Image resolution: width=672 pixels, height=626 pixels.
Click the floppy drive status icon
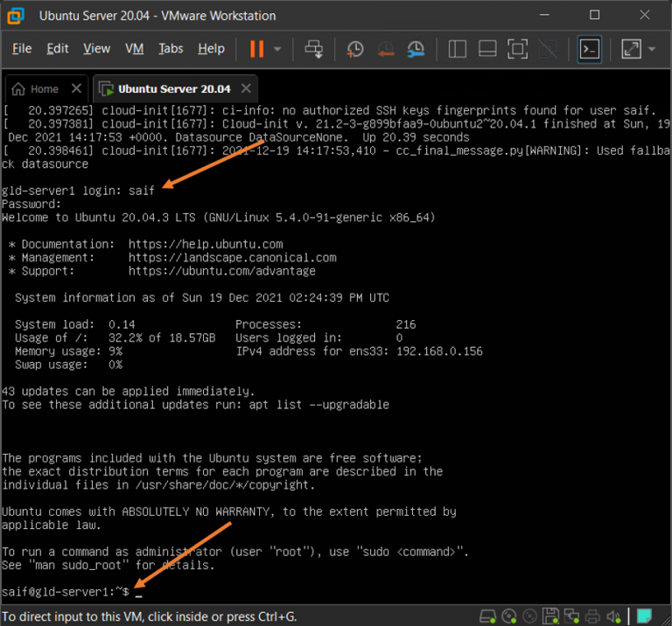pos(550,616)
